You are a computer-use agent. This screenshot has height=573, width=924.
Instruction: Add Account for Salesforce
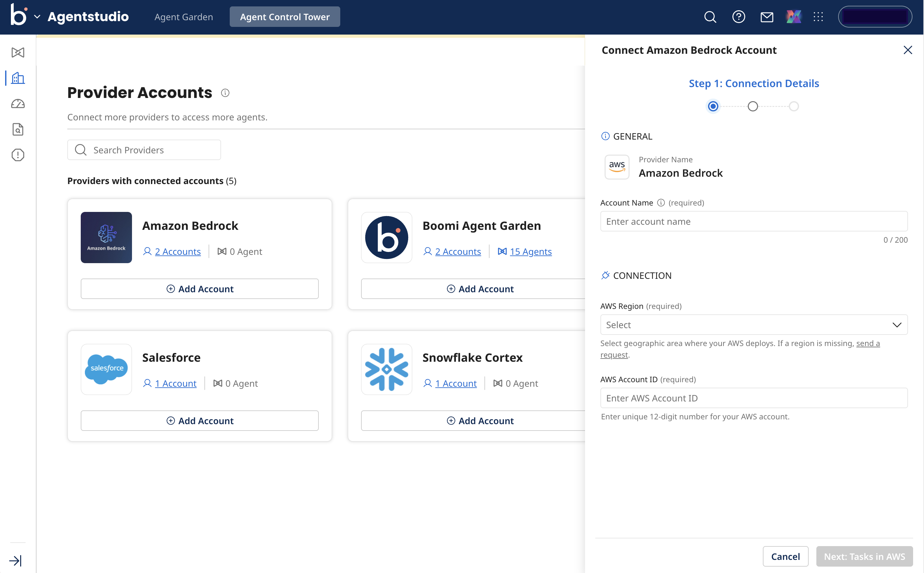[200, 421]
